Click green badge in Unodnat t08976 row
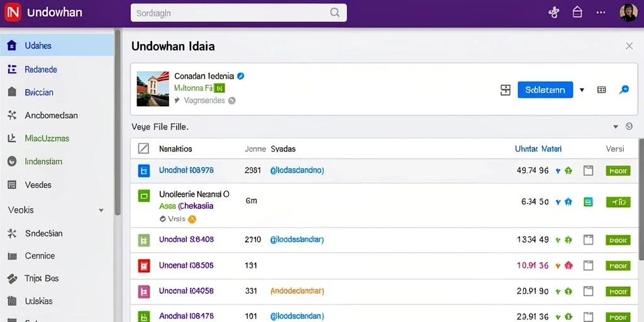The width and height of the screenshot is (644, 322). pos(618,171)
